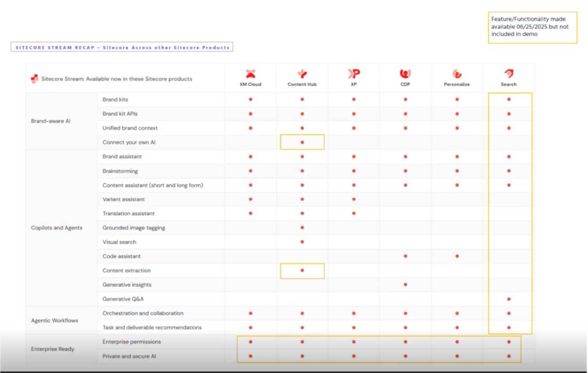Click the Personalize dot in Code assistant row
This screenshot has width=588, height=373.
457,256
